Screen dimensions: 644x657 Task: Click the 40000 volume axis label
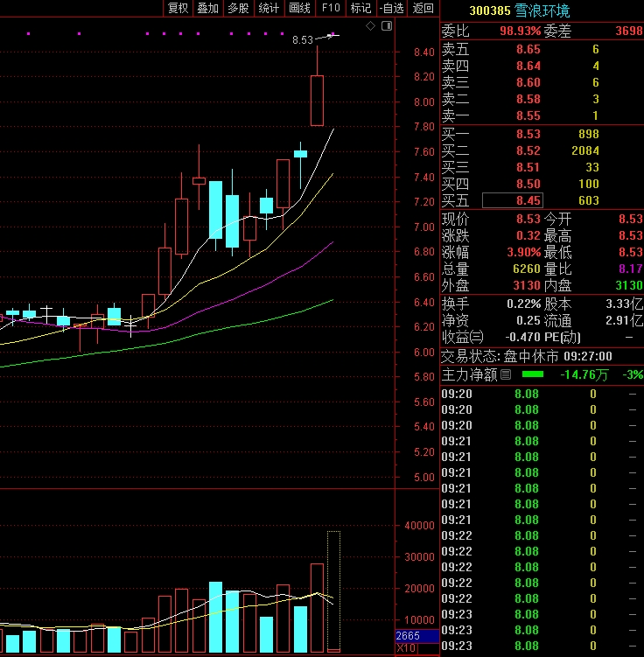(419, 526)
